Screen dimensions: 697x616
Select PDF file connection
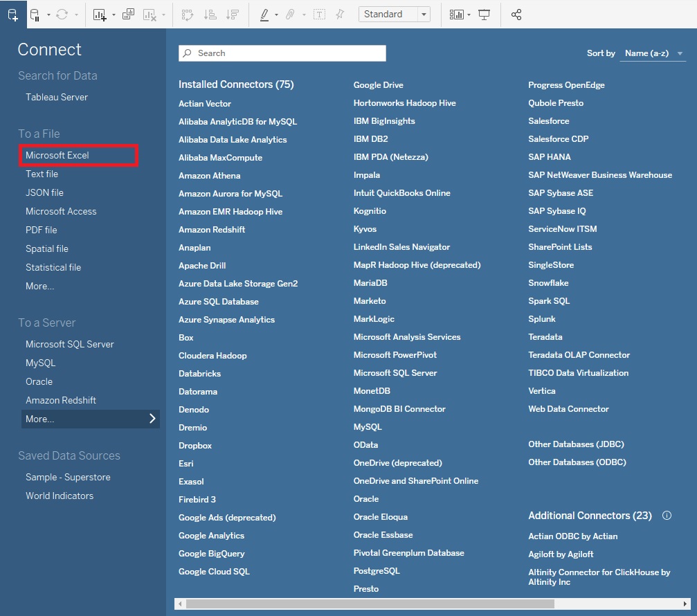click(x=42, y=230)
